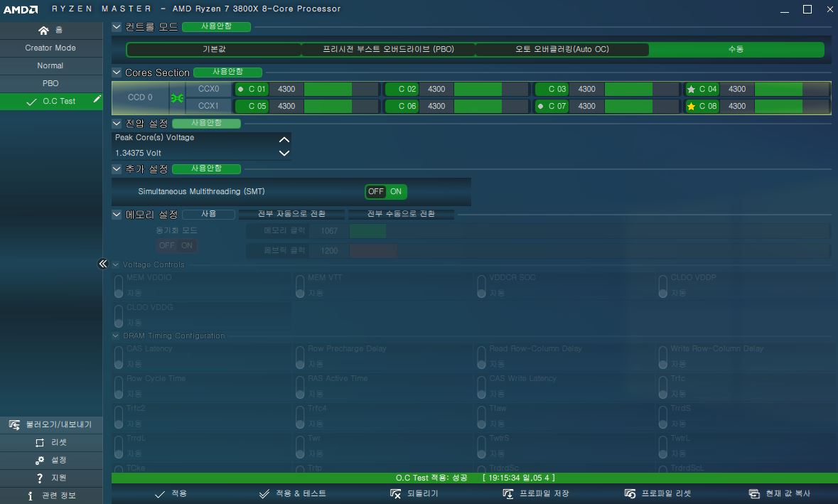The height and width of the screenshot is (504, 838).
Task: Click 메모리 클럭 value 1067 field
Action: click(329, 231)
